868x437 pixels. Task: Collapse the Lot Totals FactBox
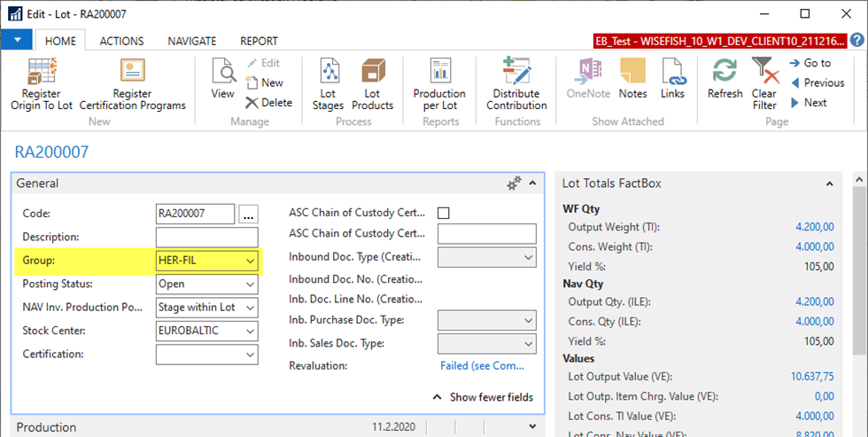[x=829, y=183]
